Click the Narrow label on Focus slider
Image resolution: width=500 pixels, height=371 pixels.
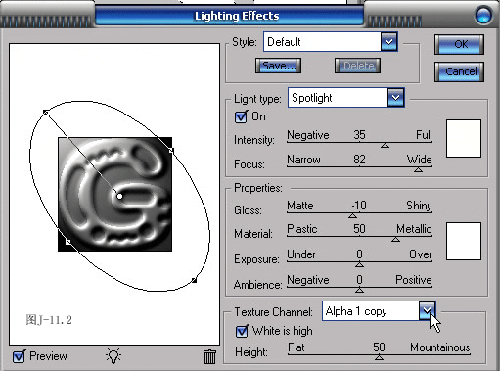point(304,159)
